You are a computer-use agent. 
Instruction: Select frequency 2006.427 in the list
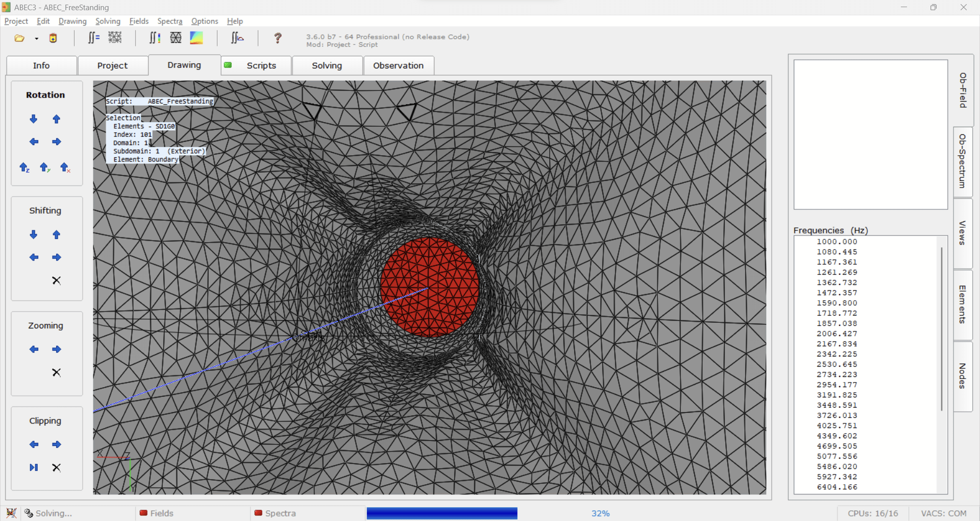(x=837, y=334)
